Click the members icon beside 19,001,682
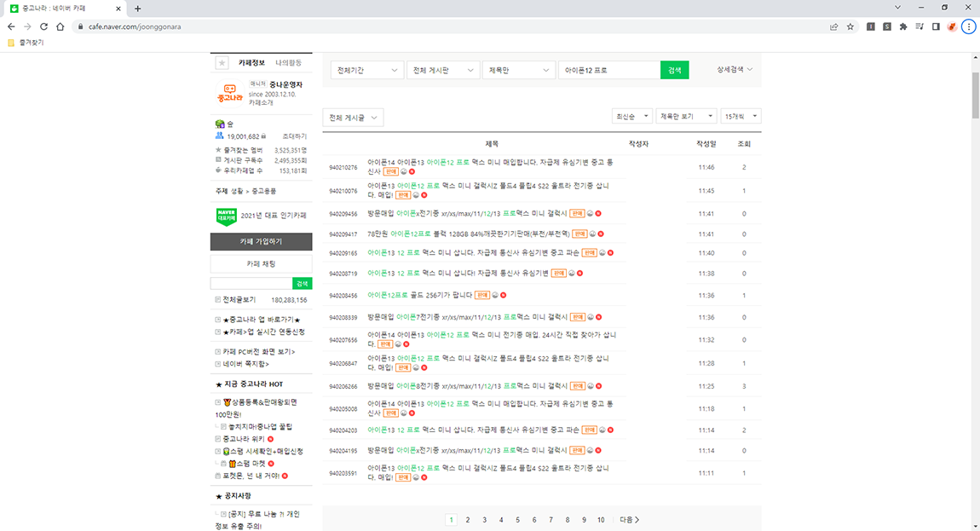Screen dimensions: 980x531 click(219, 136)
